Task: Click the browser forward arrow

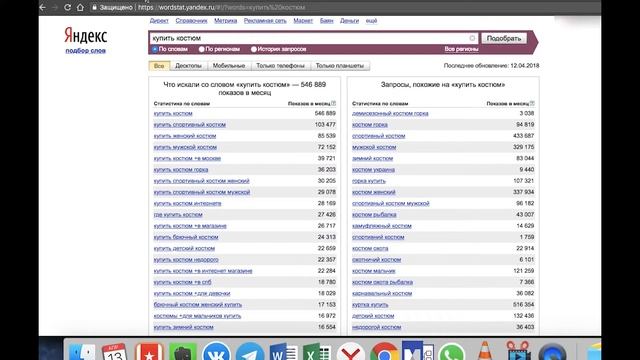Action: coord(55,7)
